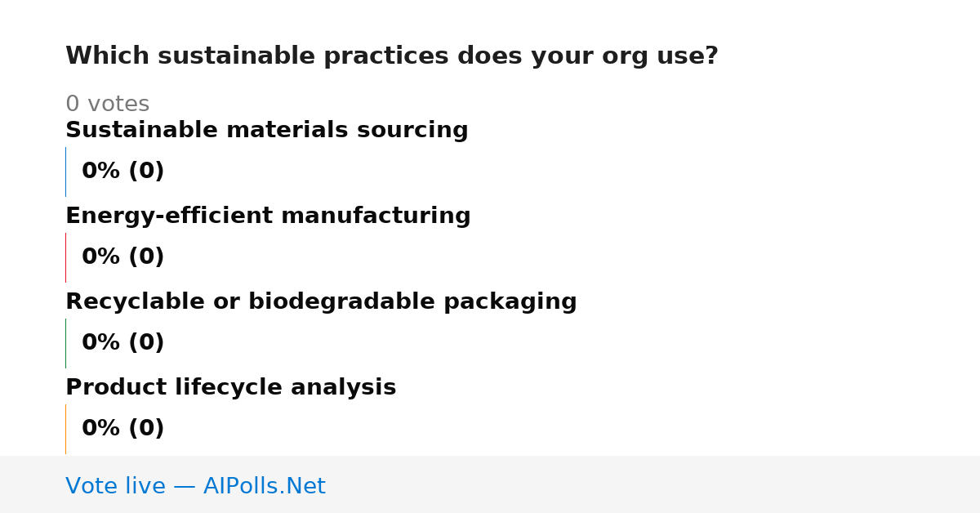Image resolution: width=980 pixels, height=513 pixels.
Task: Click the 0 votes total counter
Action: [107, 105]
